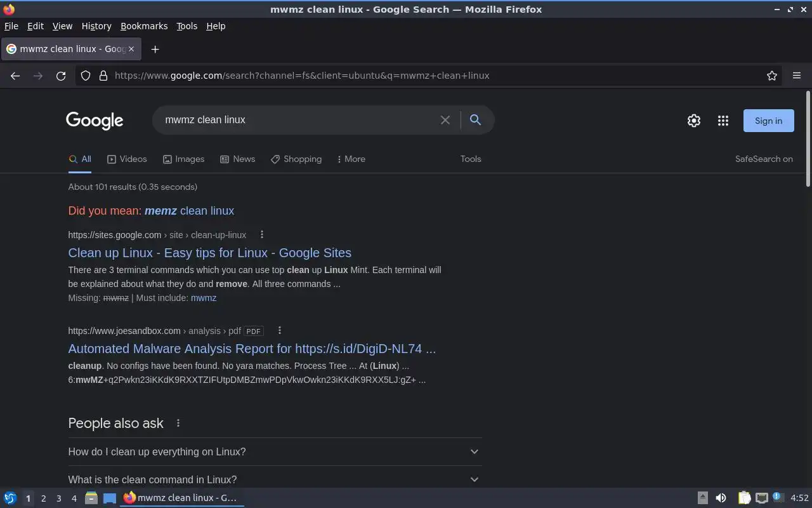
Task: Open file manager from taskbar
Action: (91, 498)
